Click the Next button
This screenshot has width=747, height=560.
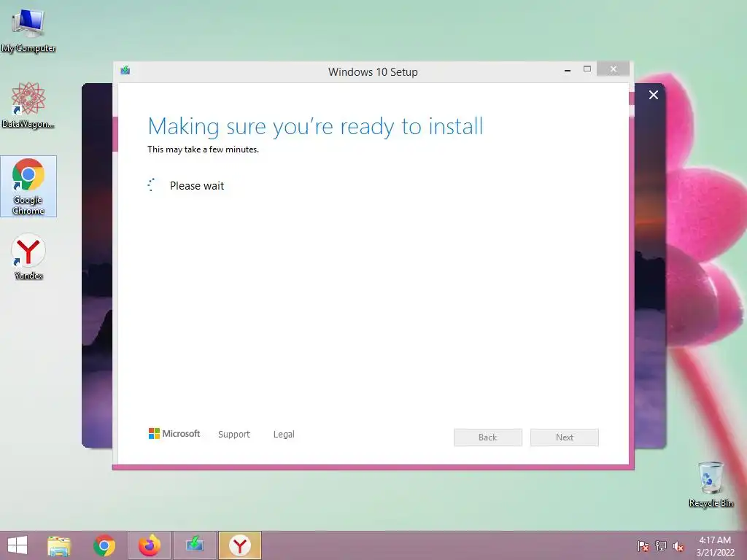point(565,437)
